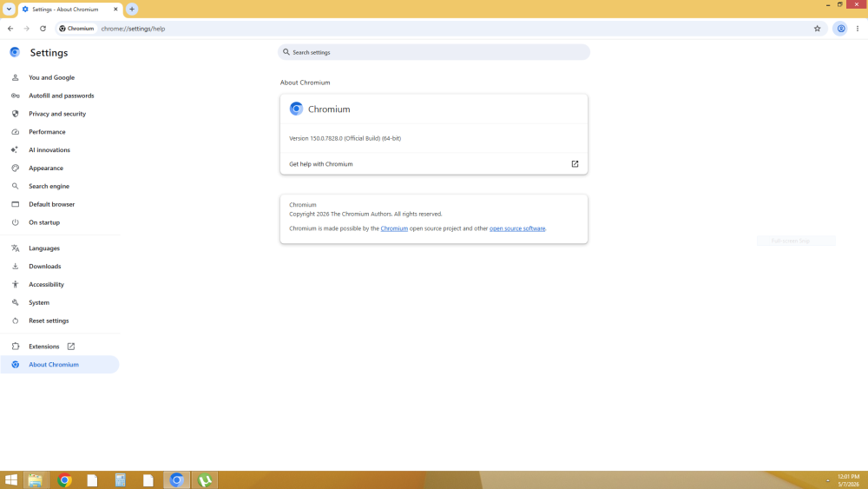Click the Version 150.0.7828.0 text
Viewport: 868px width, 489px height.
(x=345, y=138)
